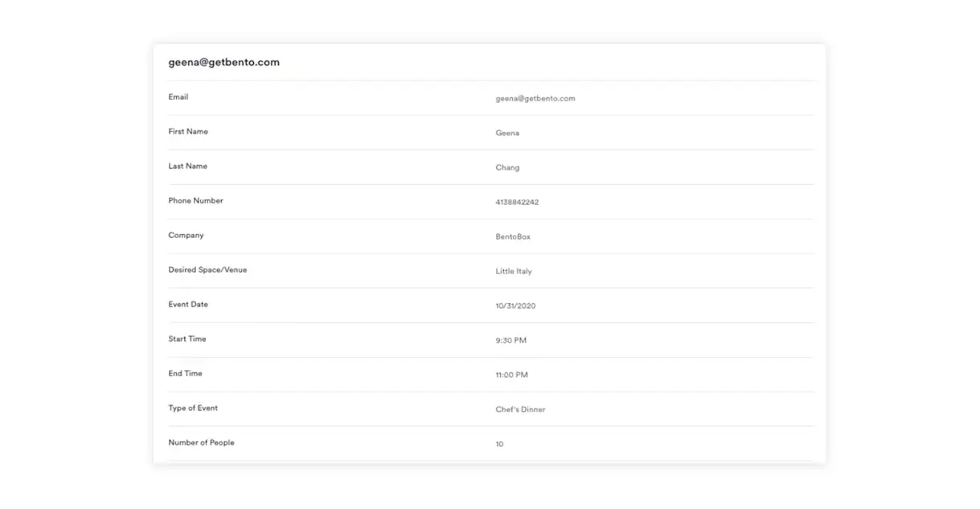Click the start time 9:30 PM
The image size is (980, 509).
[511, 340]
